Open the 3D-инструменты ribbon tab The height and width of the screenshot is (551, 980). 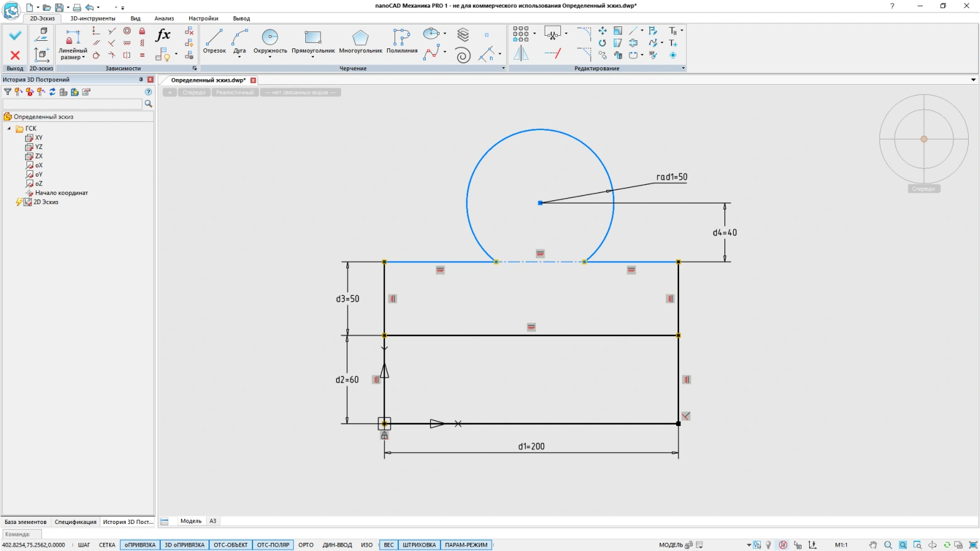pyautogui.click(x=92, y=18)
